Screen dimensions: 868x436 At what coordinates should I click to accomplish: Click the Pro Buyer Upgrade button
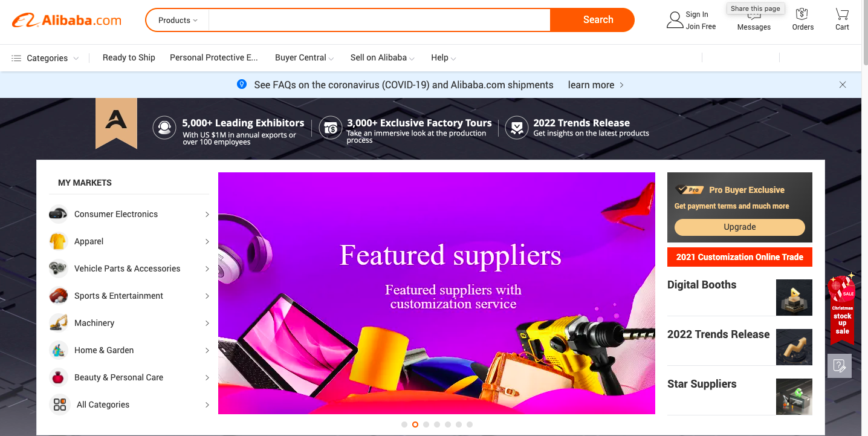(x=740, y=227)
